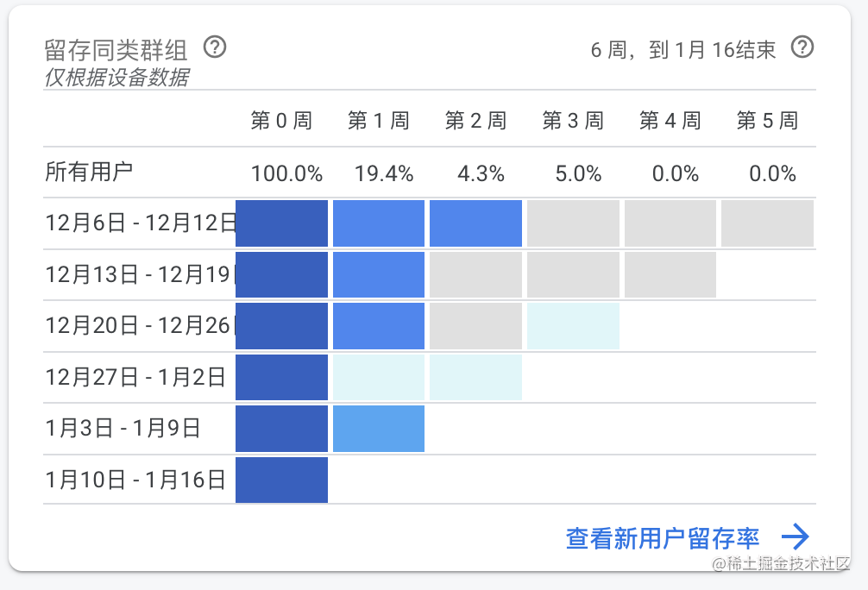
Task: Select 第 3 周 cell for 12月20日 - 12月26日
Action: tap(573, 326)
